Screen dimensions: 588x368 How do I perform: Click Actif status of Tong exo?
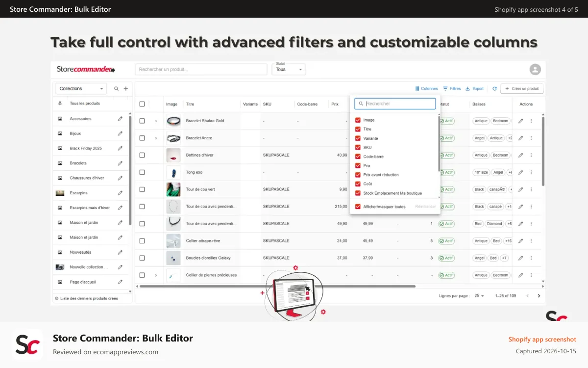tap(446, 172)
